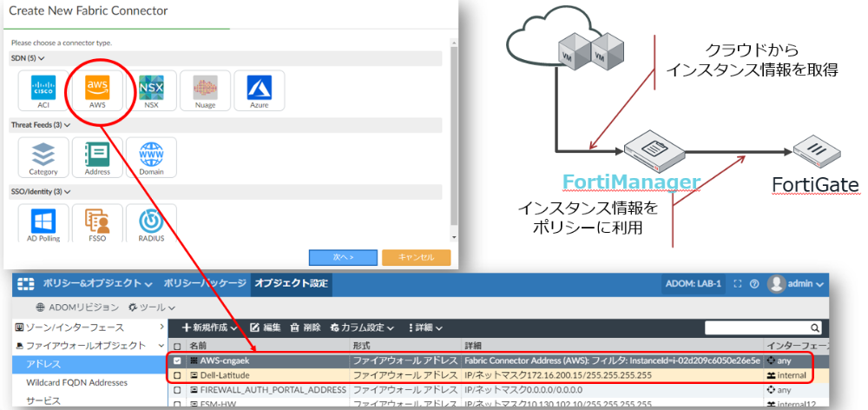This screenshot has width=868, height=410.
Task: Expand ゾーン/インターフェース tree item
Action: point(89,327)
